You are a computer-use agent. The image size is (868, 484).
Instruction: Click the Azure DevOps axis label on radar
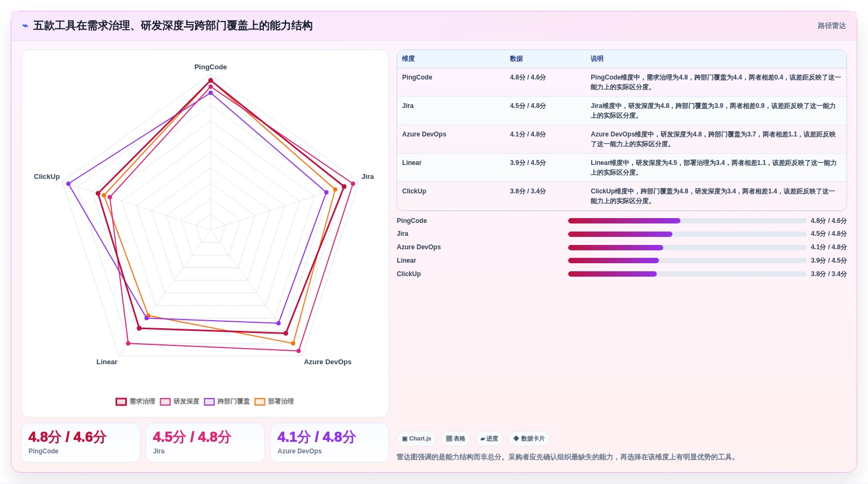click(x=328, y=362)
